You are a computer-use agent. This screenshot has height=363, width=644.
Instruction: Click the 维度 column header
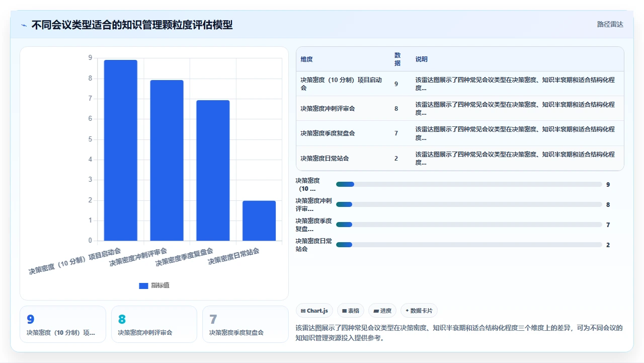tap(306, 59)
